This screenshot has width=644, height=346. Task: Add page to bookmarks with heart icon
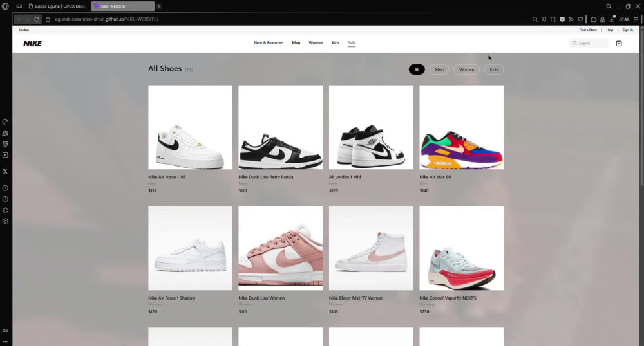pyautogui.click(x=580, y=19)
